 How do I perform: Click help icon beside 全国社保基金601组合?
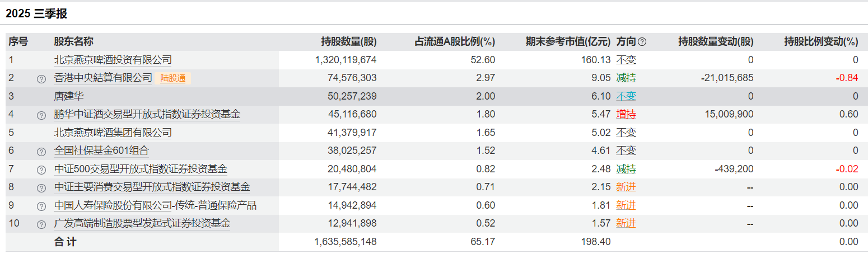[41, 152]
